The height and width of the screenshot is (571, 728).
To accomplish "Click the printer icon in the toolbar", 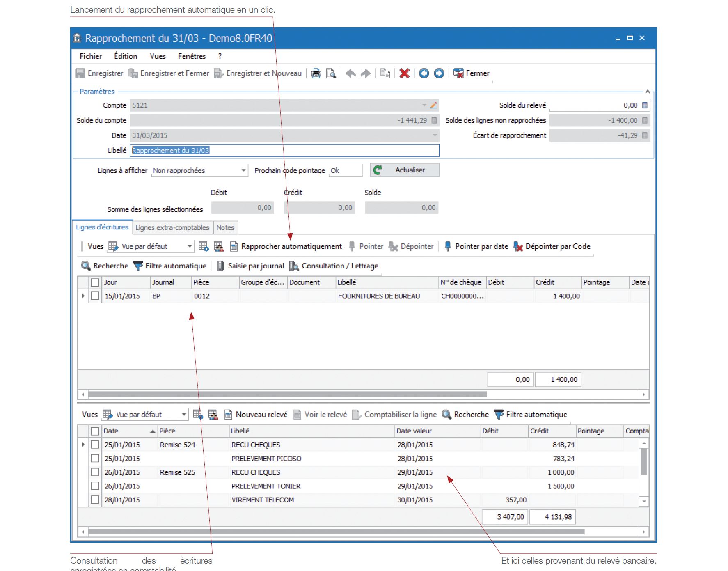I will tap(316, 73).
